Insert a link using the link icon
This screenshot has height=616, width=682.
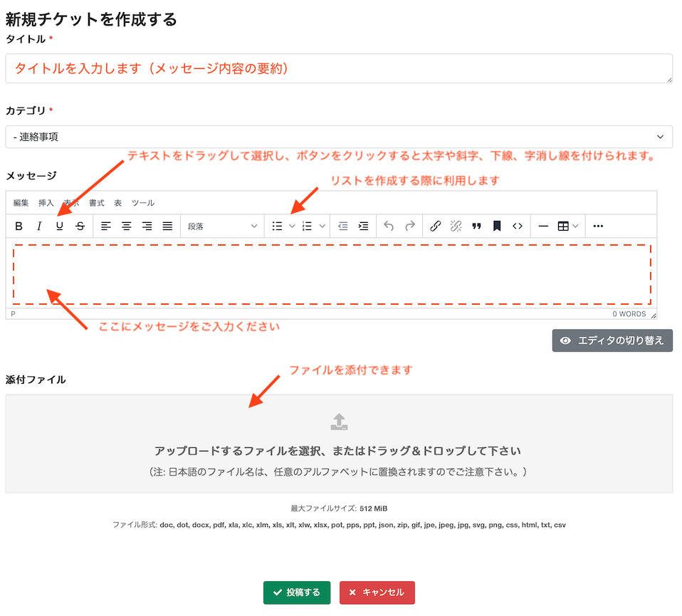click(x=434, y=226)
